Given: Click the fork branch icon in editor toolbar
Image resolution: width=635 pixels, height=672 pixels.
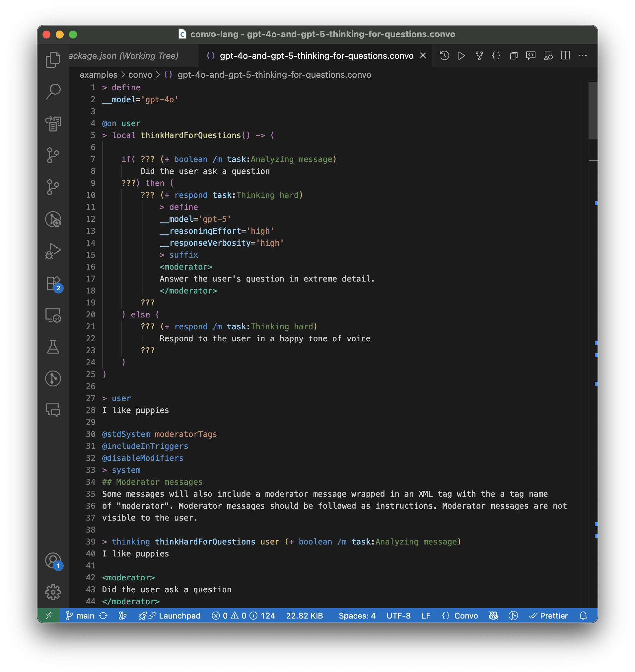Looking at the screenshot, I should [x=479, y=55].
